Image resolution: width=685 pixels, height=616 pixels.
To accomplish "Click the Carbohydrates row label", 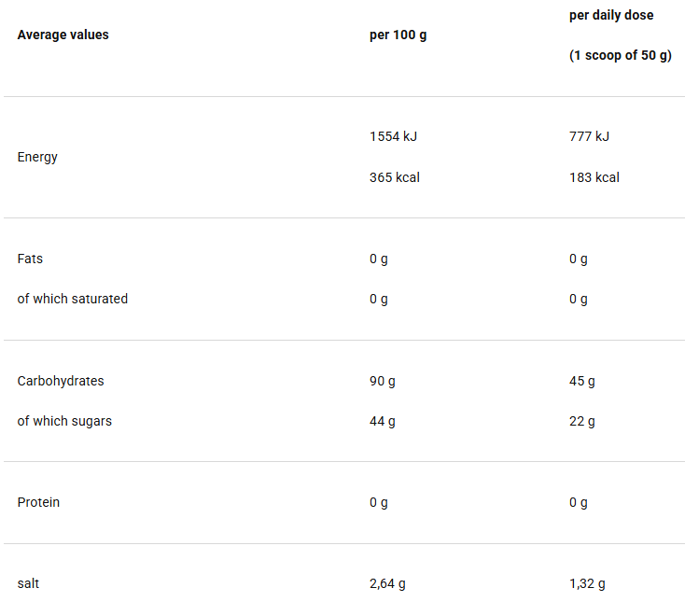I will pos(61,381).
